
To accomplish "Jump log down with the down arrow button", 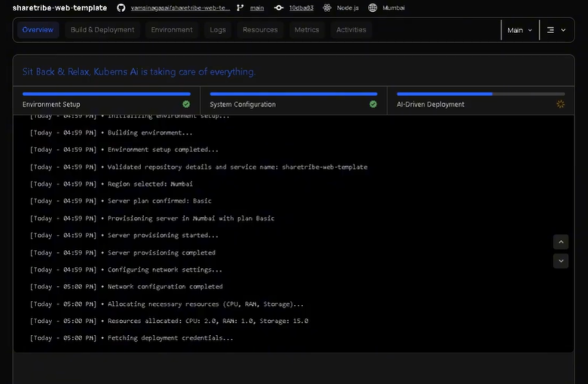I will [561, 261].
